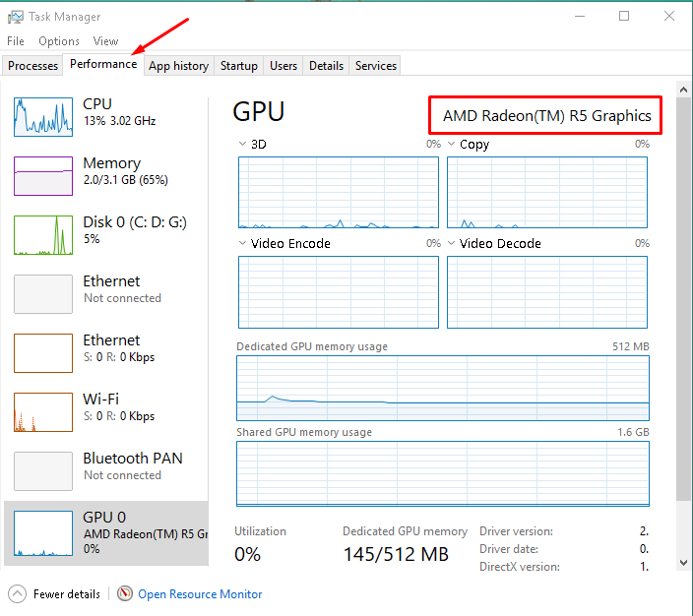Click the Memory label in sidebar

point(112,163)
